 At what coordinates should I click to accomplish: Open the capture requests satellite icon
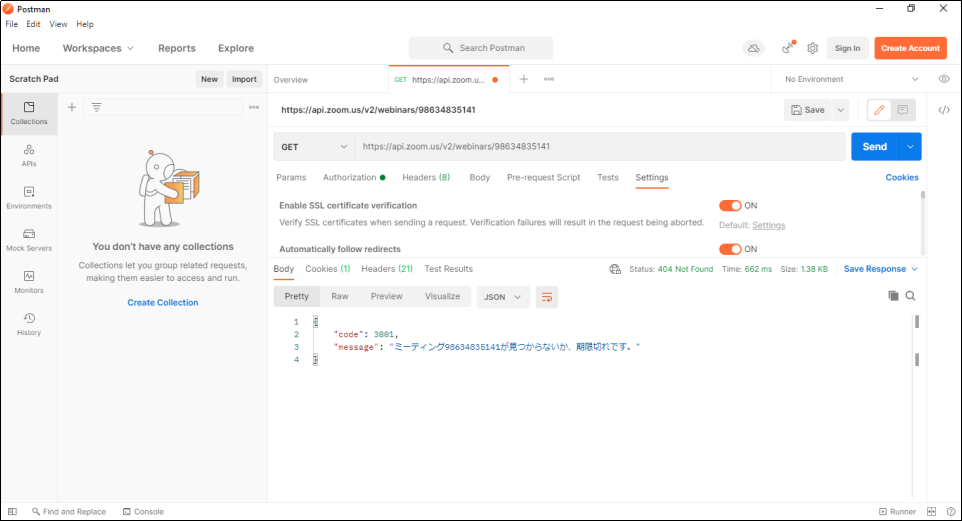click(x=788, y=48)
